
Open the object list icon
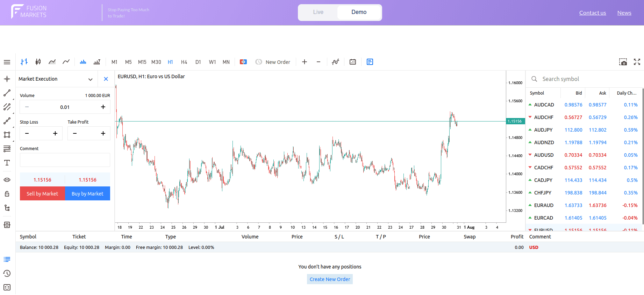pyautogui.click(x=7, y=225)
